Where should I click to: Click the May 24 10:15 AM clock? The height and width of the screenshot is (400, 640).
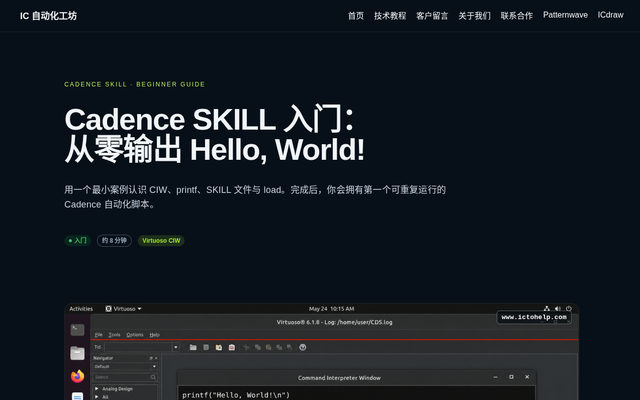click(x=331, y=309)
